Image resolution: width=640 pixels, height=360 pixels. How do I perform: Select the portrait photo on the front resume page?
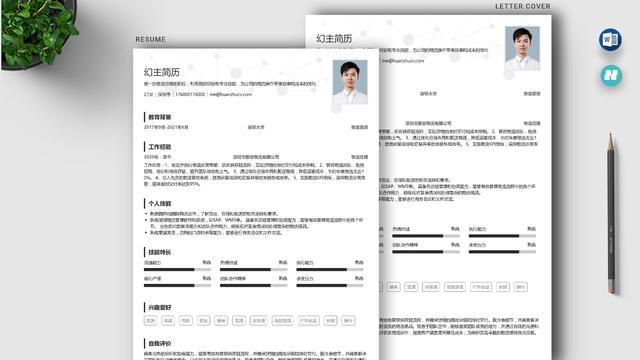pyautogui.click(x=350, y=82)
